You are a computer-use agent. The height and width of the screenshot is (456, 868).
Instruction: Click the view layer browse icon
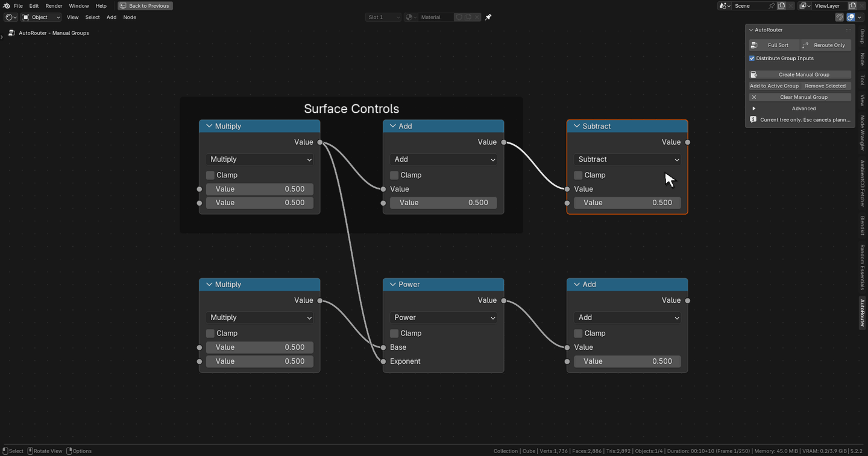coord(806,5)
